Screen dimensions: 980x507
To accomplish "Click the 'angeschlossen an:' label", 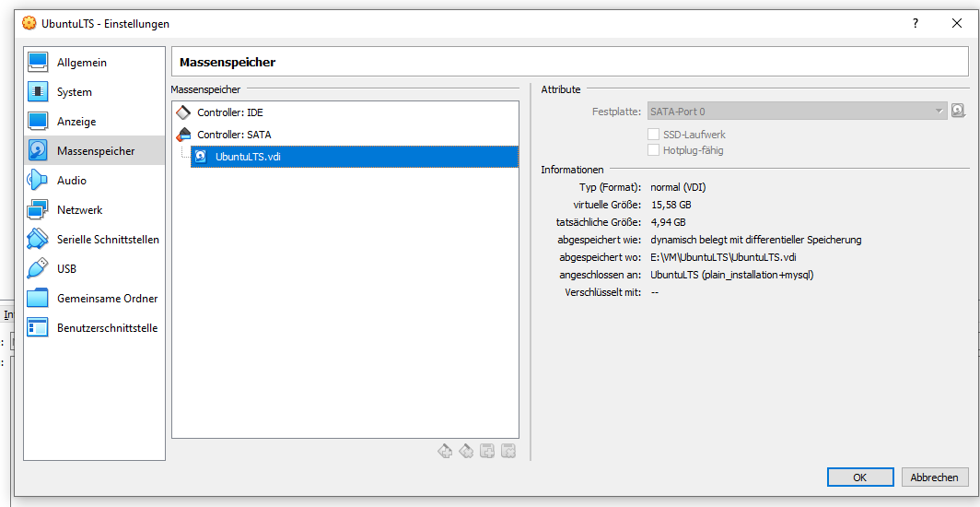I will tap(601, 275).
